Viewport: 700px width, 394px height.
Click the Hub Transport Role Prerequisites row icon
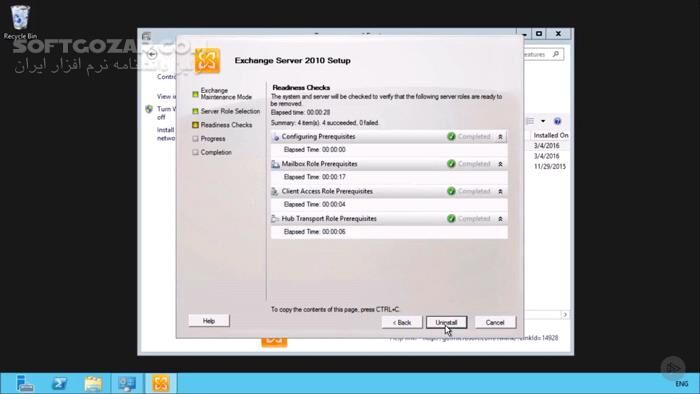click(x=275, y=219)
